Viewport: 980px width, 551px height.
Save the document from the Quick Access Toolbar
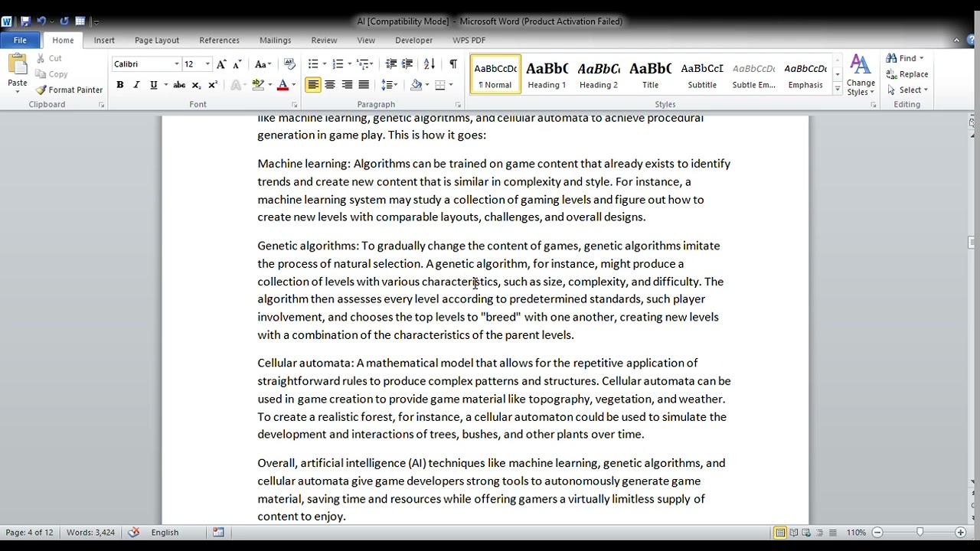click(25, 21)
